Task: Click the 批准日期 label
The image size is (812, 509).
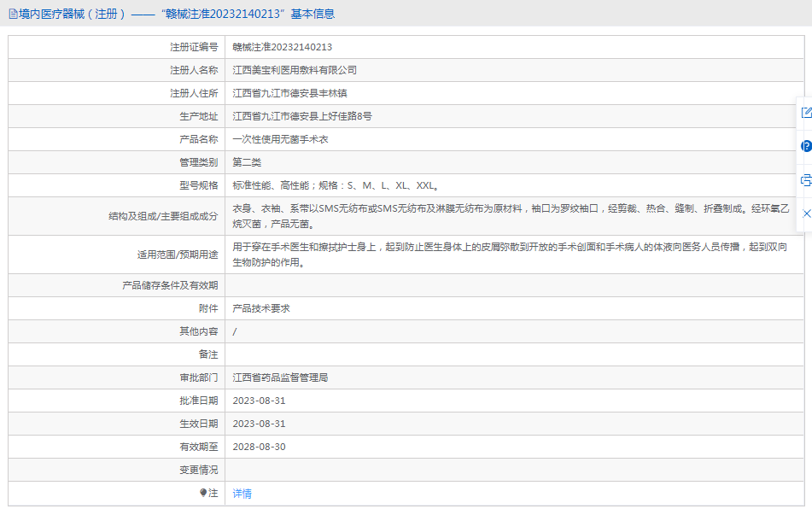Action: (x=198, y=401)
